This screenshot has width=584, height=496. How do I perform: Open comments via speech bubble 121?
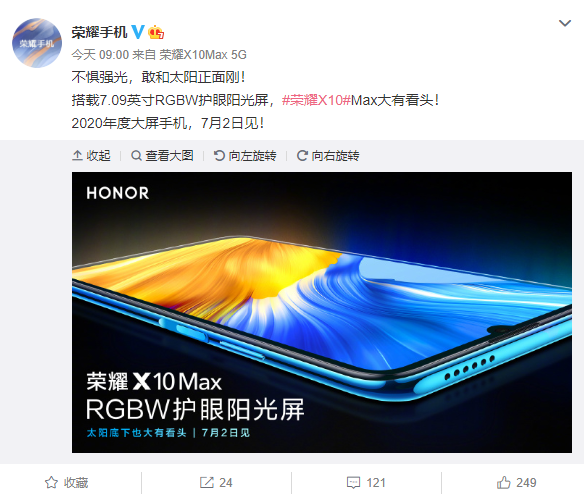[x=353, y=483]
